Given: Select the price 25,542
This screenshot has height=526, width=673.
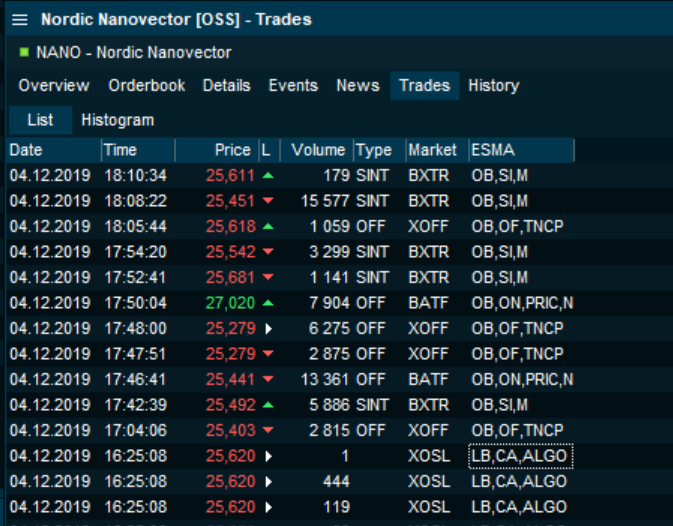Looking at the screenshot, I should click(x=230, y=252).
